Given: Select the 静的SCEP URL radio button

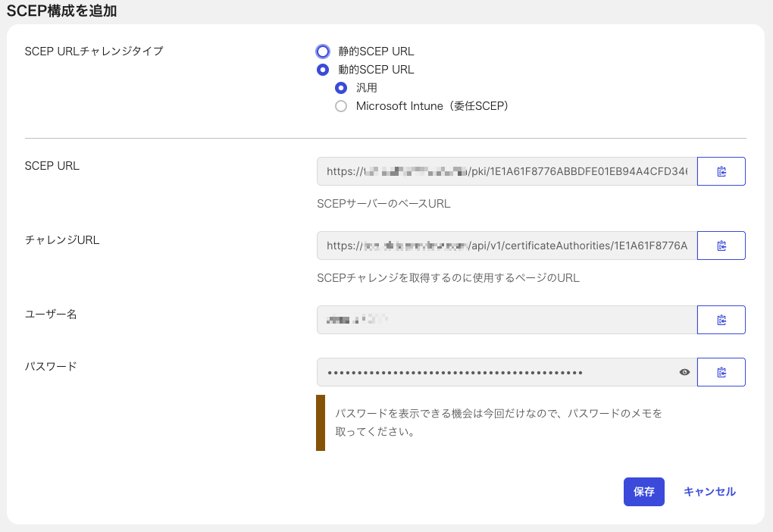Looking at the screenshot, I should [323, 52].
